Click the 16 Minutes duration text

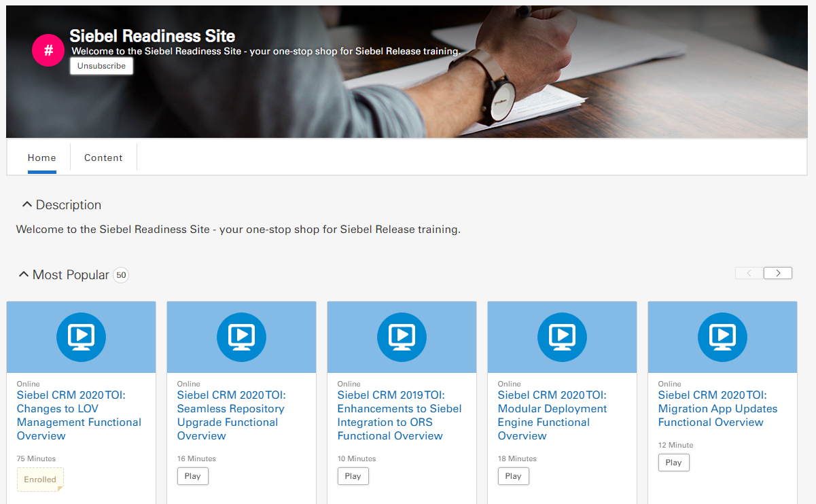click(197, 458)
